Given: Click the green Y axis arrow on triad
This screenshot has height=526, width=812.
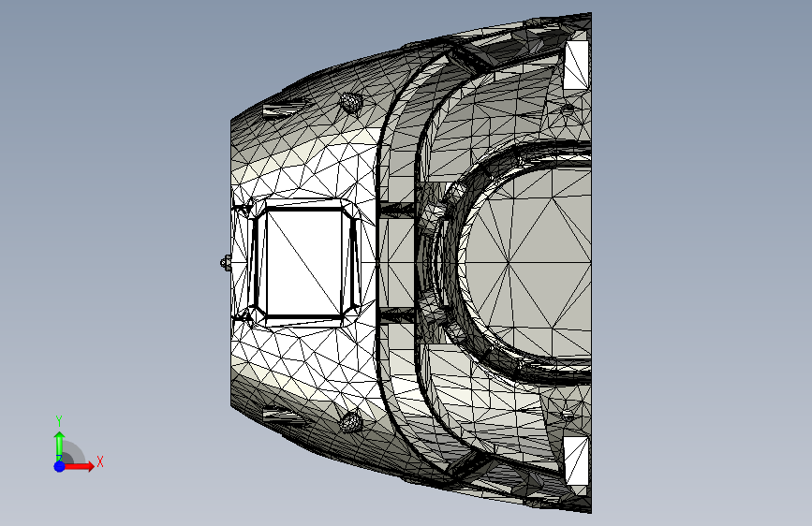Looking at the screenshot, I should click(x=60, y=446).
